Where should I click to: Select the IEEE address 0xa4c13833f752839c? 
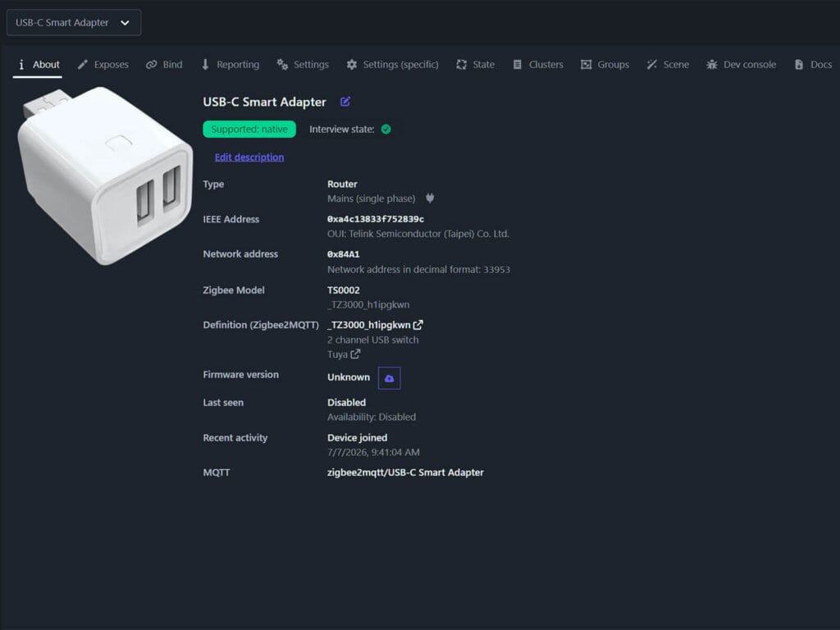(x=376, y=218)
